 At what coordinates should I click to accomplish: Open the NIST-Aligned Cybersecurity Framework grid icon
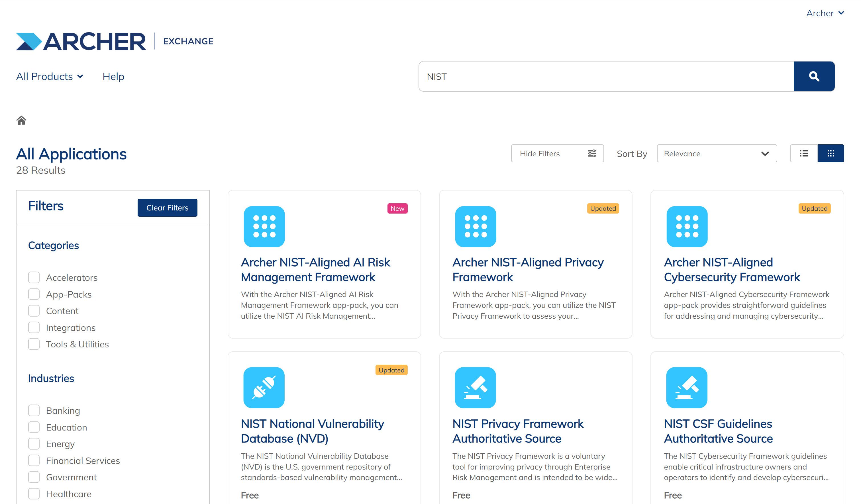coord(687,226)
